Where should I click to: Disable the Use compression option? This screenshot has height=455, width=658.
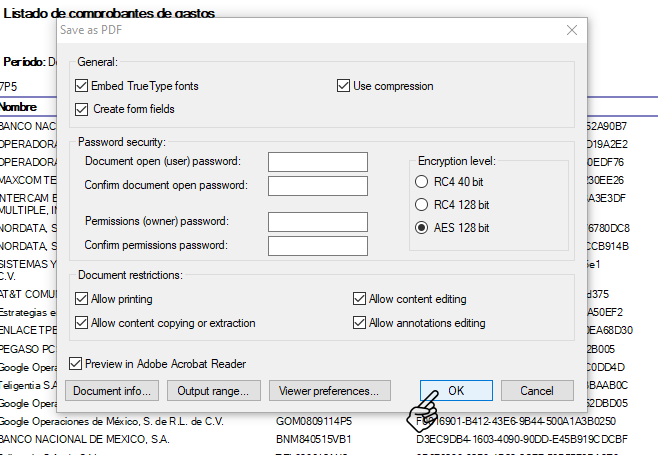(344, 86)
